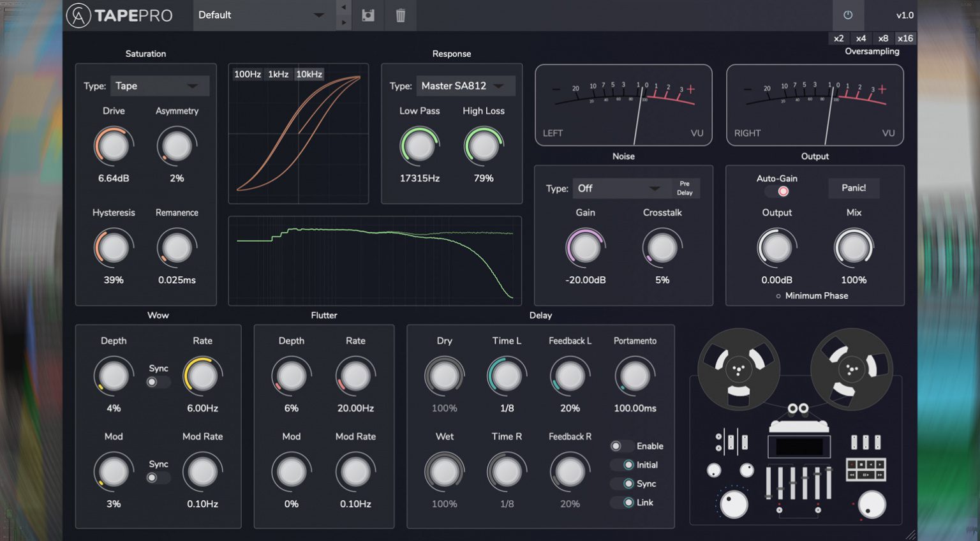Click the Wow Depth knob
This screenshot has height=541, width=980.
click(114, 376)
